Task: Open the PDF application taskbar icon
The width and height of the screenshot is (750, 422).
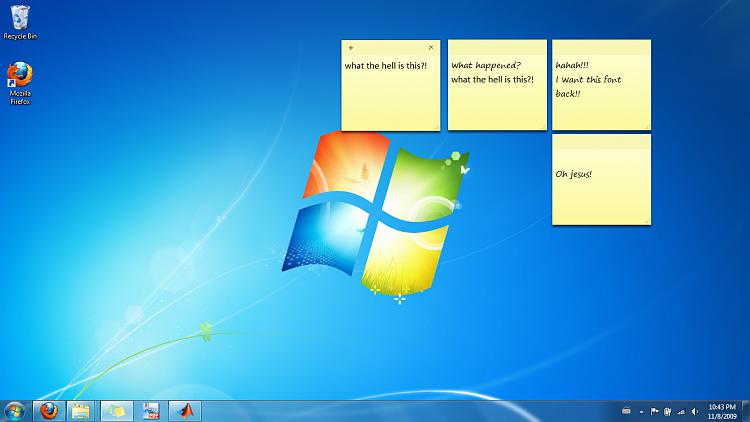Action: [151, 411]
